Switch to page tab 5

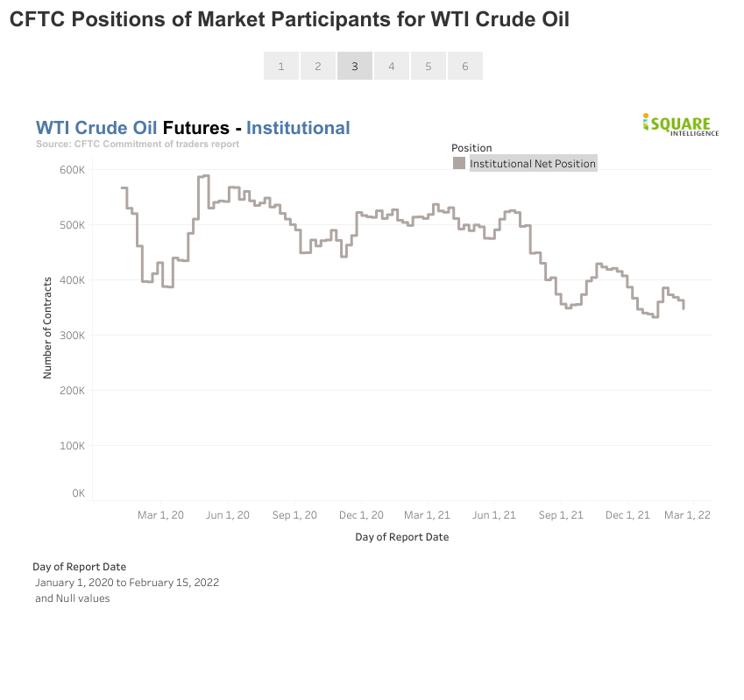click(x=429, y=66)
